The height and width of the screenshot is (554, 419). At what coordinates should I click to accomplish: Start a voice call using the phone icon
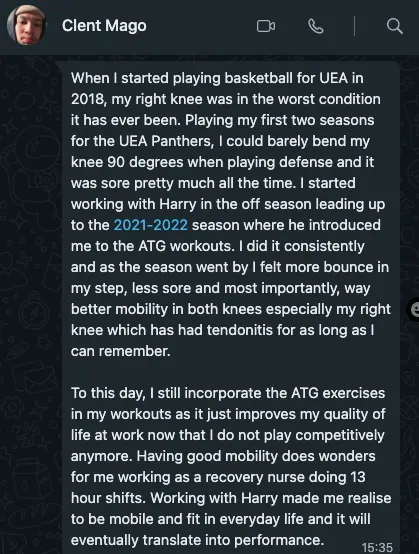[315, 26]
